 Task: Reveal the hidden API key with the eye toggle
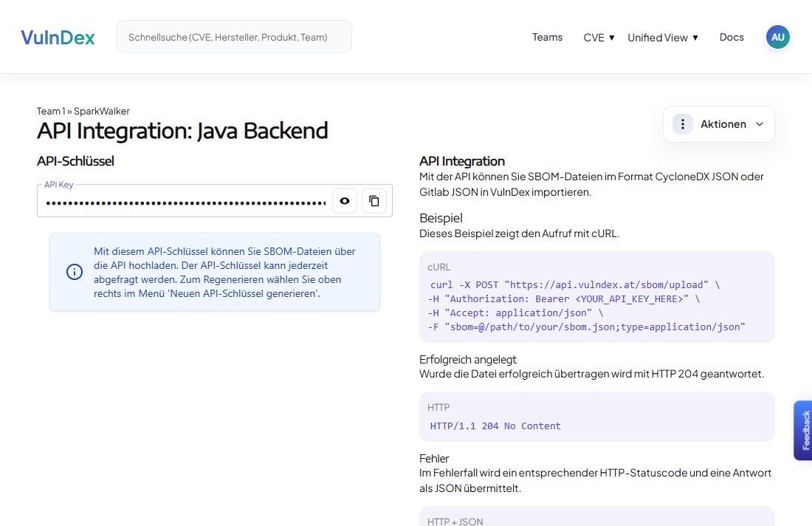(344, 200)
